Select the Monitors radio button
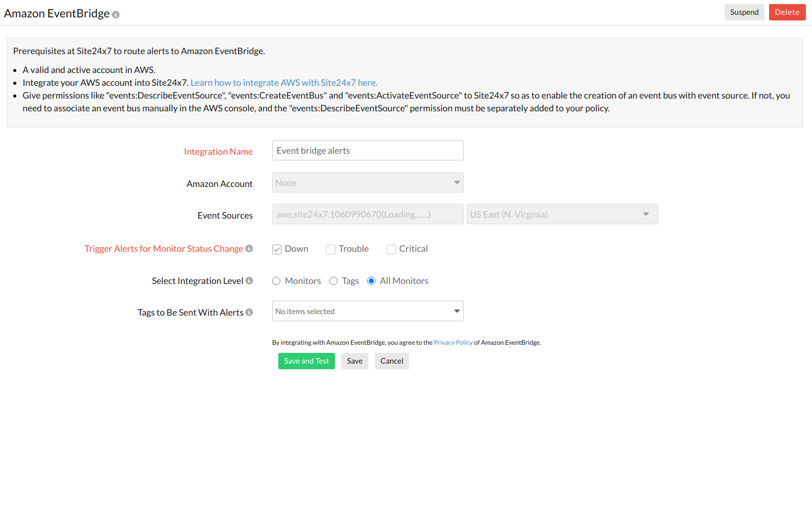 [276, 281]
